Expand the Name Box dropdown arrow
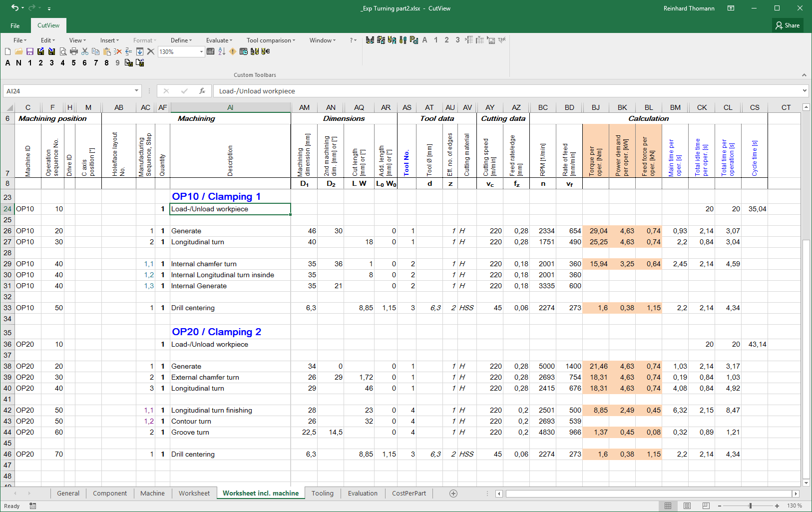The height and width of the screenshot is (512, 812). pyautogui.click(x=136, y=91)
